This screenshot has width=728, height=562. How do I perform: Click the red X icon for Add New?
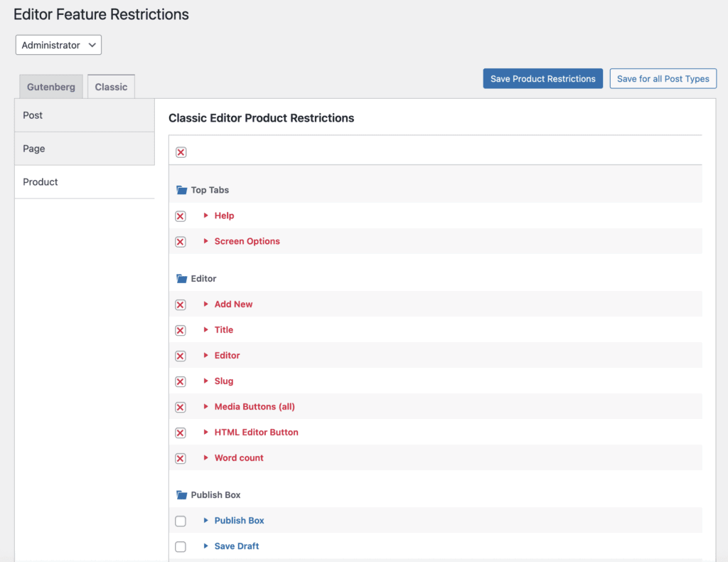click(x=181, y=304)
